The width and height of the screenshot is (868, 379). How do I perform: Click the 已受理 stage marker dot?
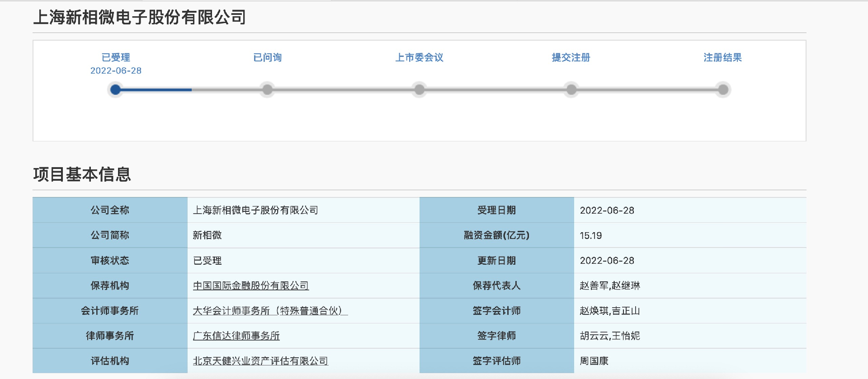[116, 89]
